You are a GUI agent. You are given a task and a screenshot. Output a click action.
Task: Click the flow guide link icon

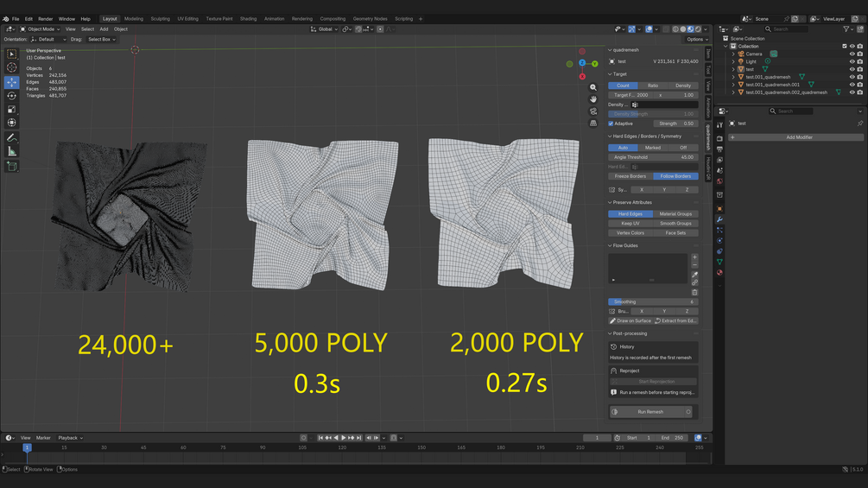pos(694,282)
